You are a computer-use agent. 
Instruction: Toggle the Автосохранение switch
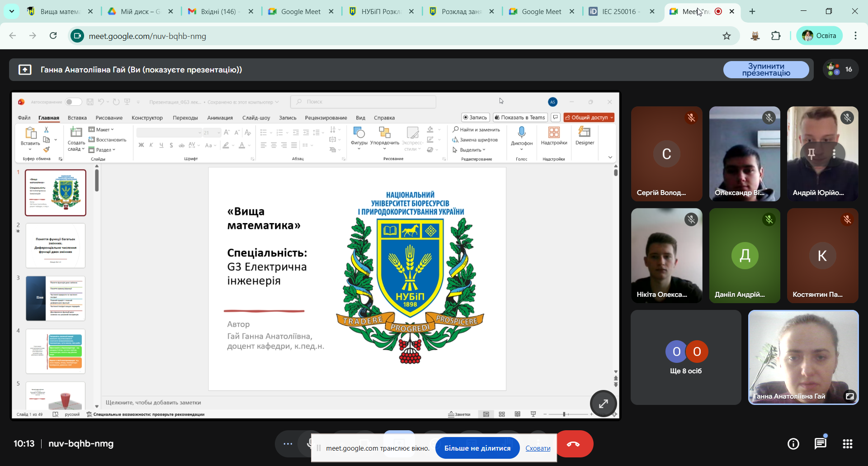73,102
